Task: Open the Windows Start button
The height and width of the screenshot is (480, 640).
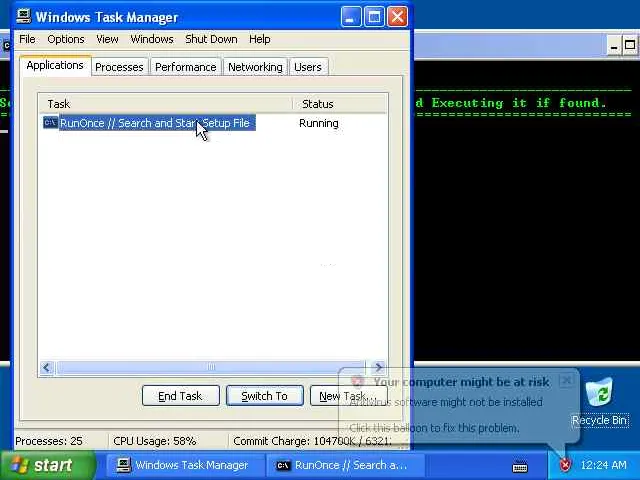Action: point(48,465)
